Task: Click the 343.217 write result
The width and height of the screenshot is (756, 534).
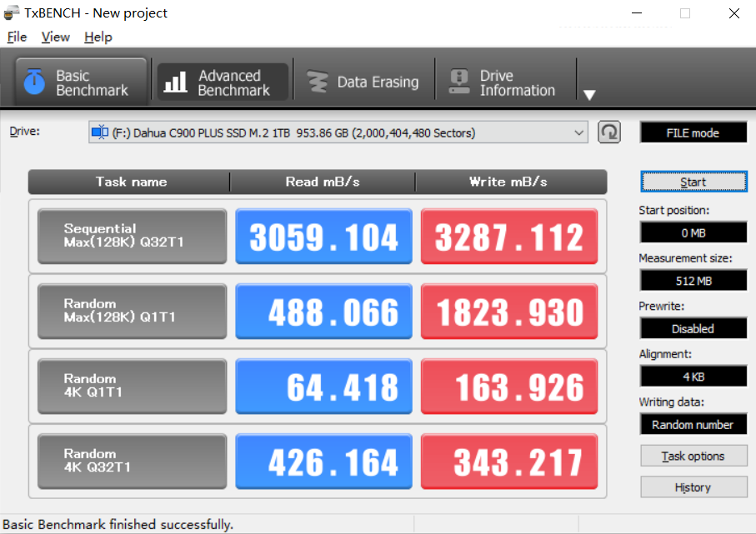Action: [x=509, y=462]
